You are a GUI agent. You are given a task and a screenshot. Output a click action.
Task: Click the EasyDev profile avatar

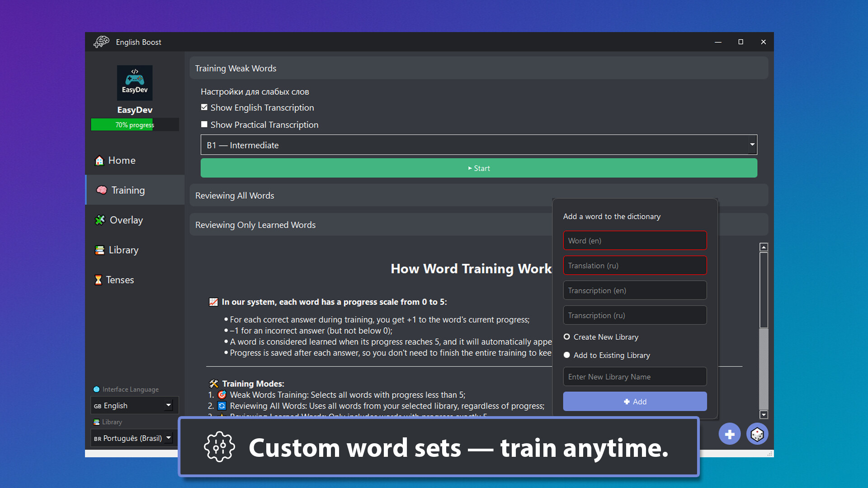(134, 83)
